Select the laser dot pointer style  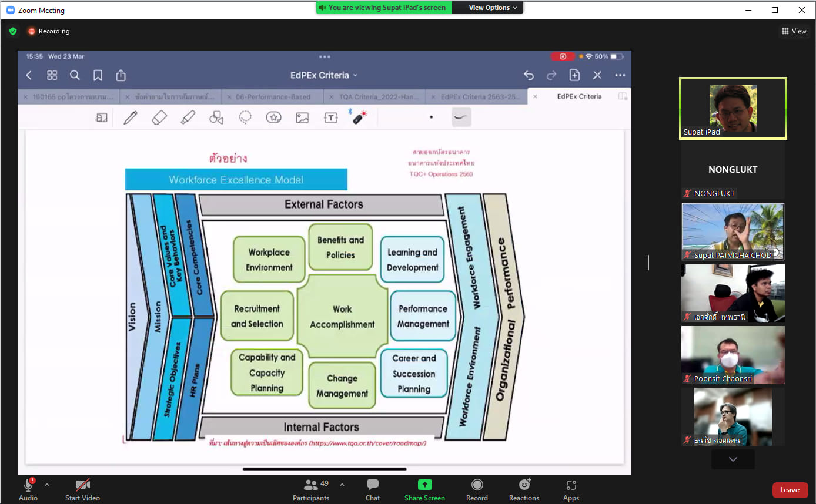click(432, 117)
